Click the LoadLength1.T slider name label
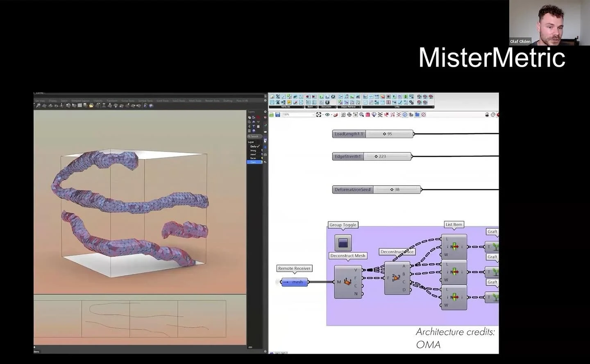Viewport: 590px width, 364px height. pyautogui.click(x=349, y=134)
